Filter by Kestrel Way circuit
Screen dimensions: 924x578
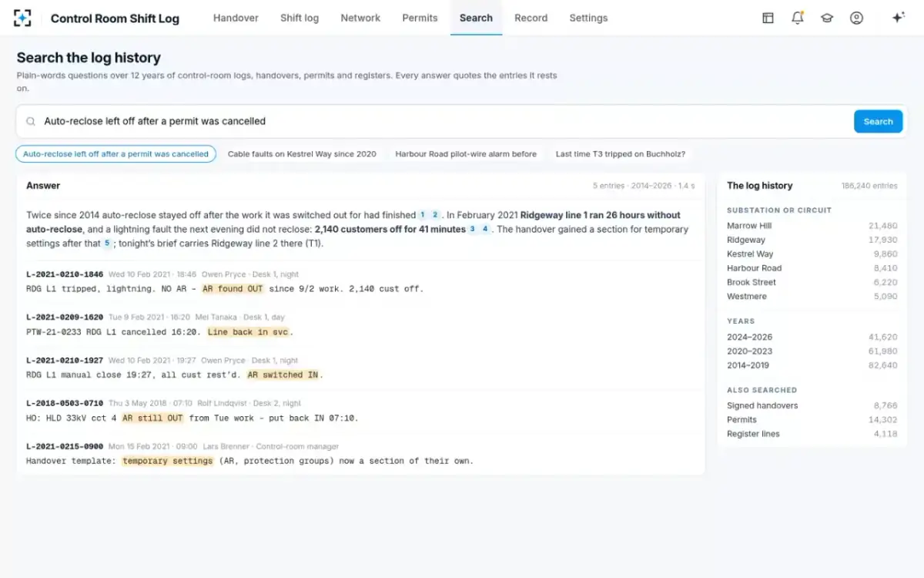(x=812, y=254)
